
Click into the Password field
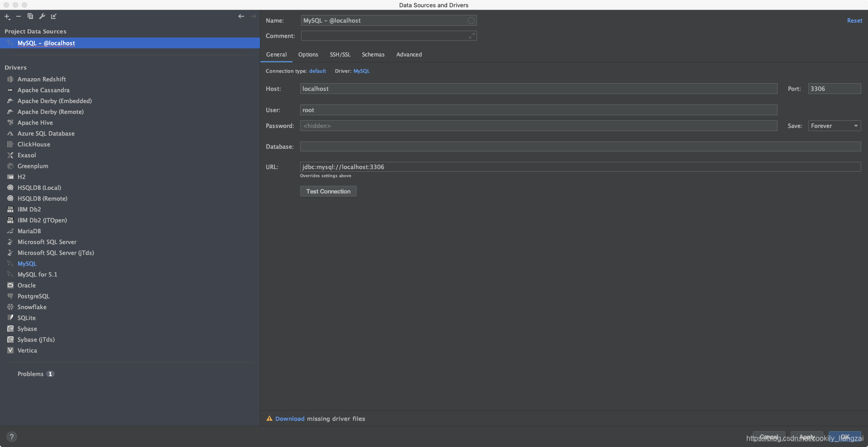(539, 126)
